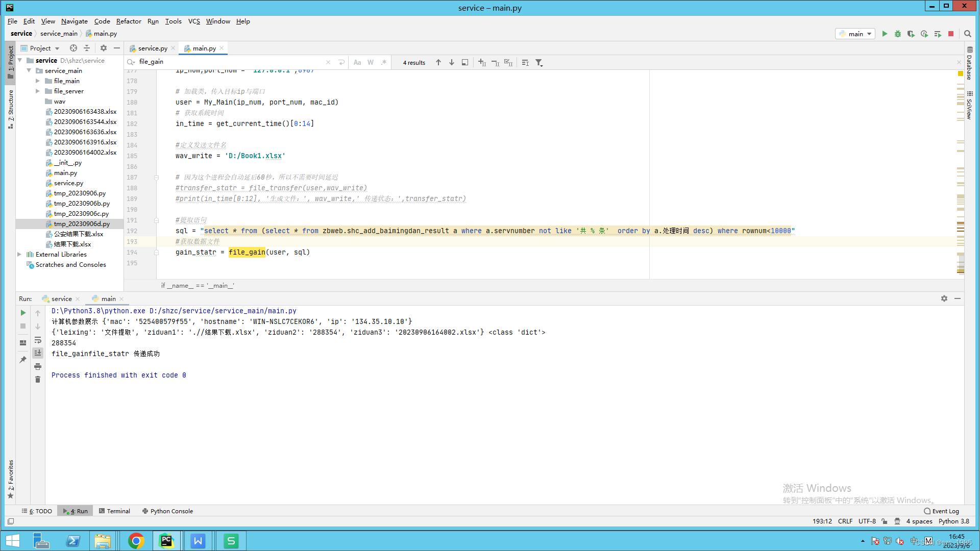The image size is (980, 551).
Task: Open the Event Log
Action: (x=941, y=511)
